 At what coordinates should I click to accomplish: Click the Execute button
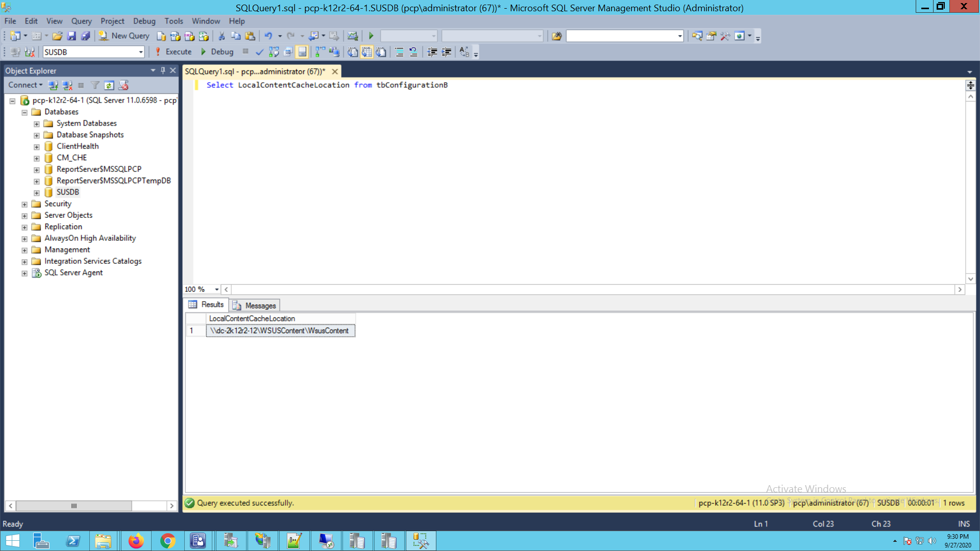pyautogui.click(x=173, y=52)
